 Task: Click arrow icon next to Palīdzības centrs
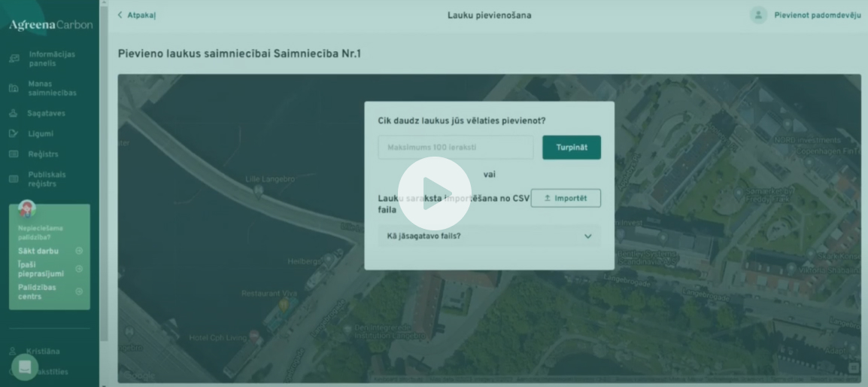(x=79, y=291)
